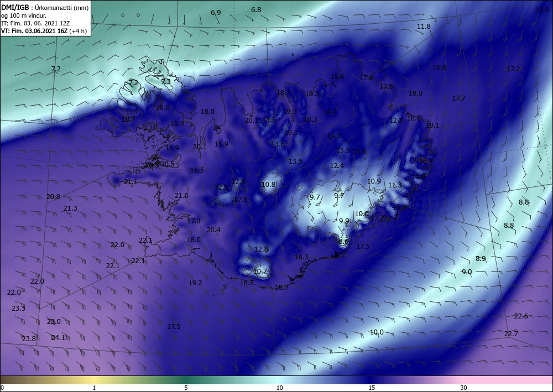Click the 13.6 value label
This screenshot has height=392, width=553.
(278, 144)
